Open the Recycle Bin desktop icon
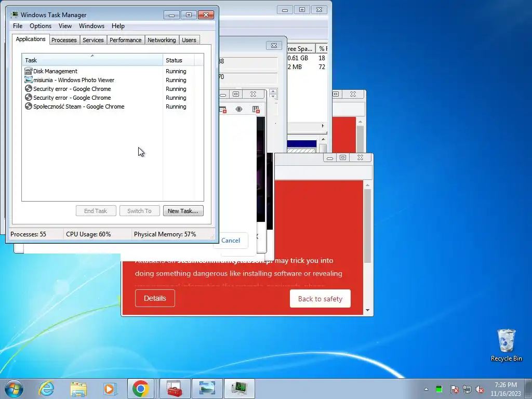The height and width of the screenshot is (399, 532). click(x=506, y=345)
